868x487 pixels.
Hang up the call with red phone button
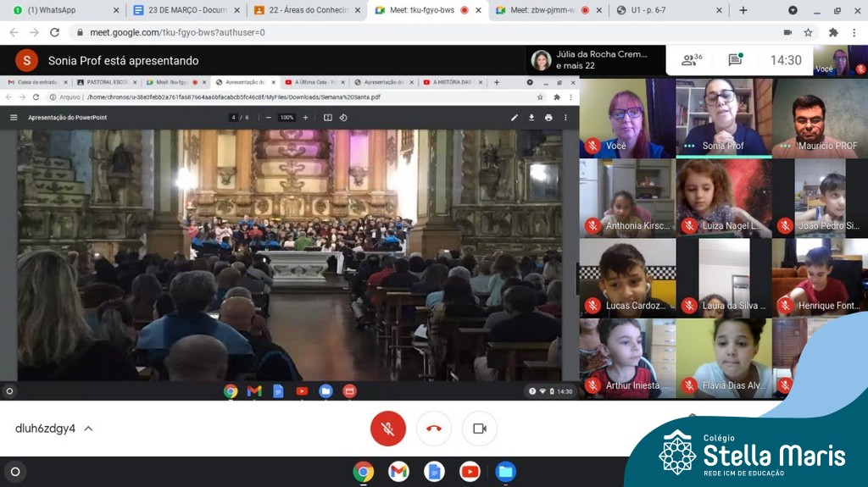[x=433, y=429]
